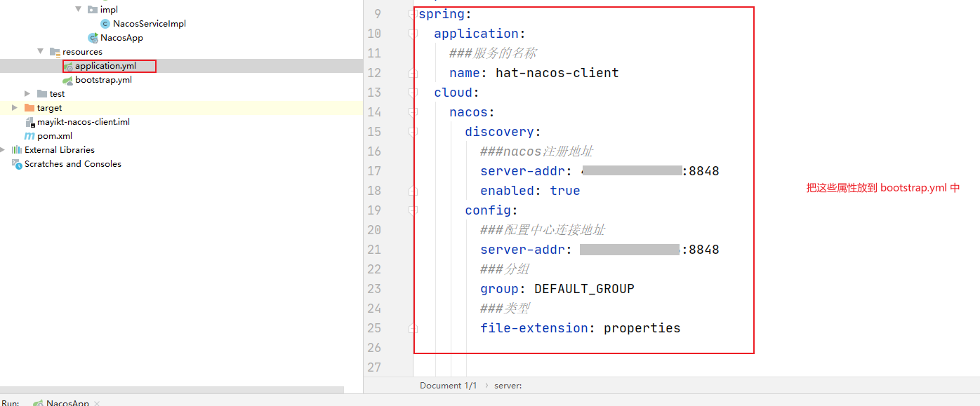This screenshot has width=980, height=406.
Task: Collapse the resources node in project tree
Action: tap(40, 51)
